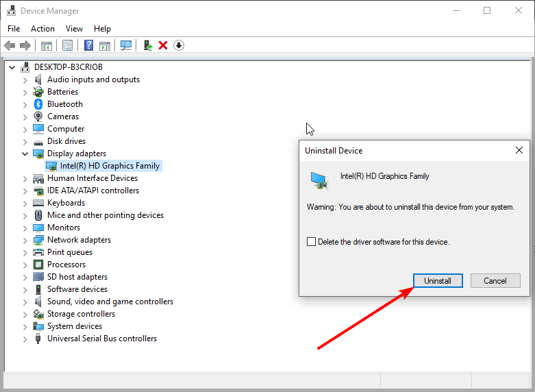535x392 pixels.
Task: Collapse the Display adapters node
Action: pyautogui.click(x=25, y=154)
